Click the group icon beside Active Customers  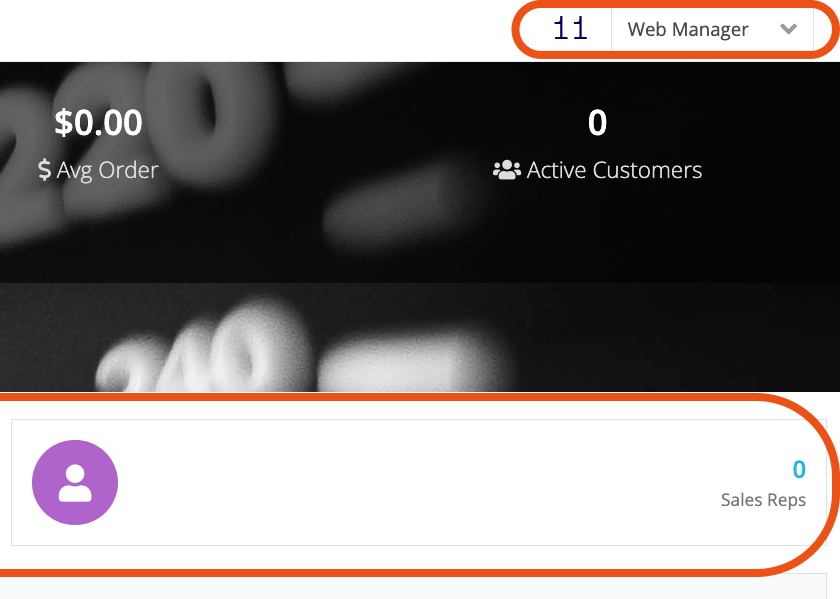coord(506,170)
